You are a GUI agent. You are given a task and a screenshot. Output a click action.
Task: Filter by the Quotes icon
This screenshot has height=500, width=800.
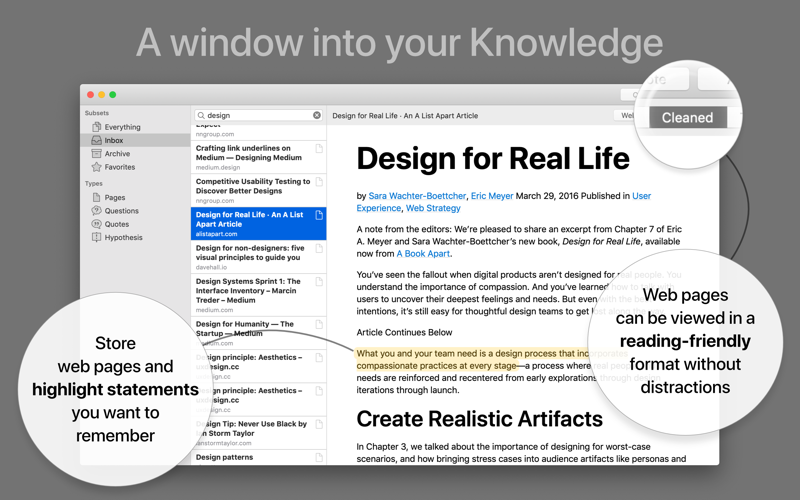click(96, 223)
